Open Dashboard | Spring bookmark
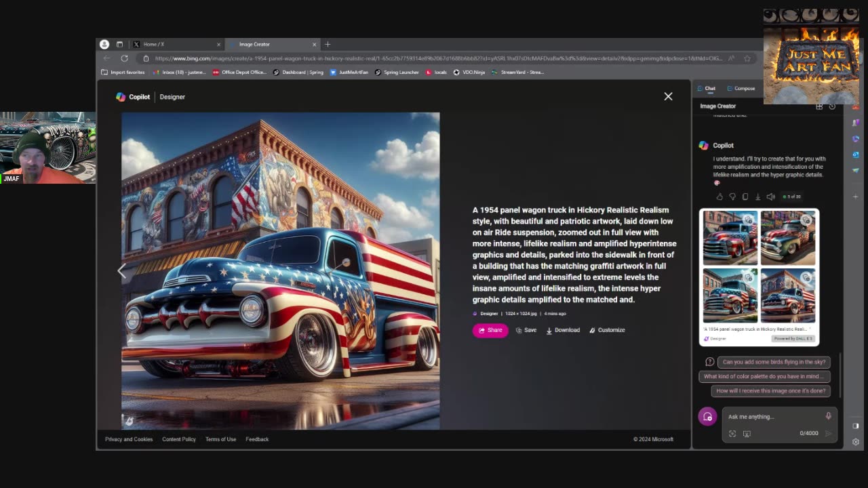 (x=298, y=72)
